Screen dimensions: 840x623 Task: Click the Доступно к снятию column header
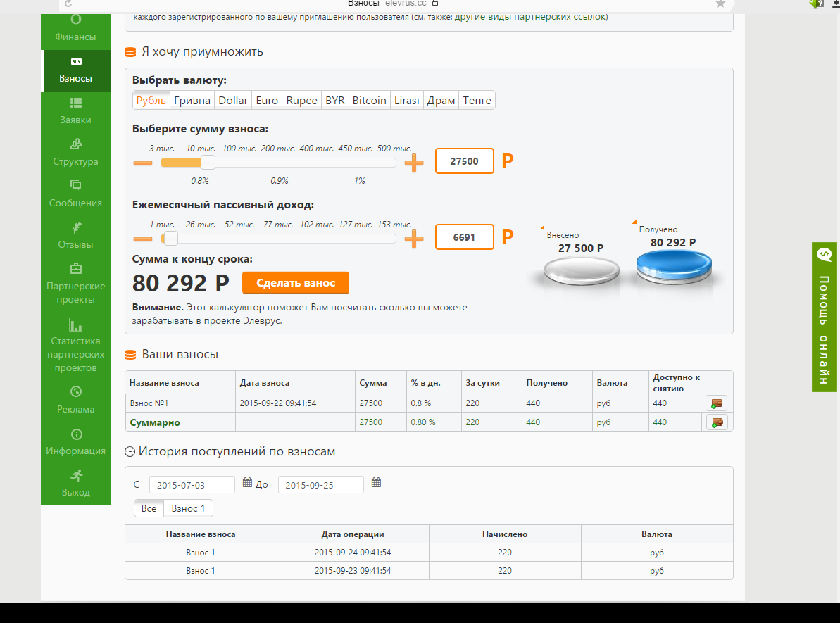coord(689,382)
